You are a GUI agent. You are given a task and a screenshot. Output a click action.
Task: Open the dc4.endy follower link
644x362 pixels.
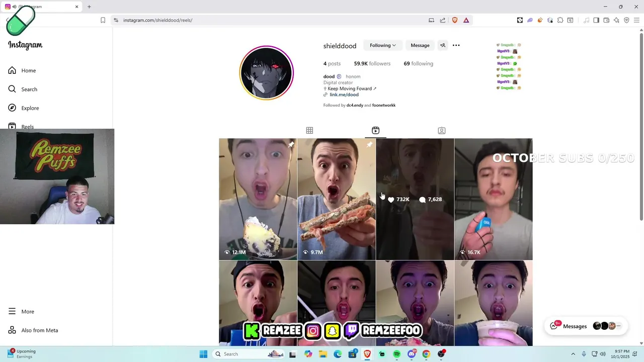(355, 105)
